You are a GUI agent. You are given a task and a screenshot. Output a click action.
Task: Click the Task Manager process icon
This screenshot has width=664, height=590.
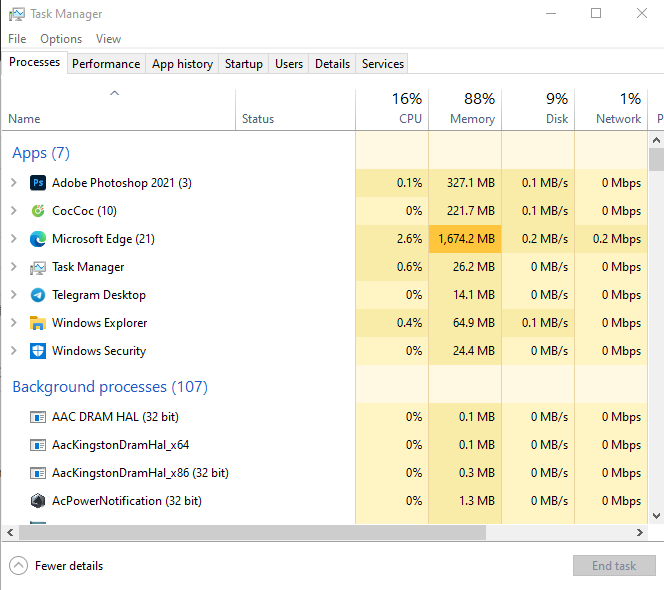click(x=38, y=267)
